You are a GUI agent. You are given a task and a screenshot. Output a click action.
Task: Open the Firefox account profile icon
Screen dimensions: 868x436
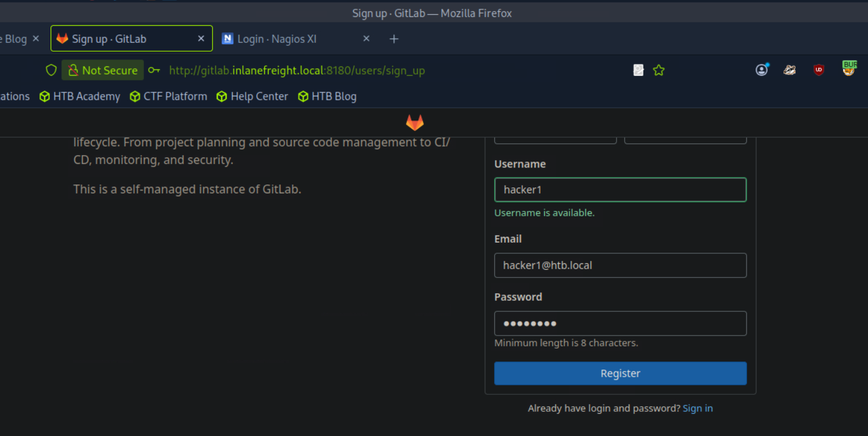[762, 70]
